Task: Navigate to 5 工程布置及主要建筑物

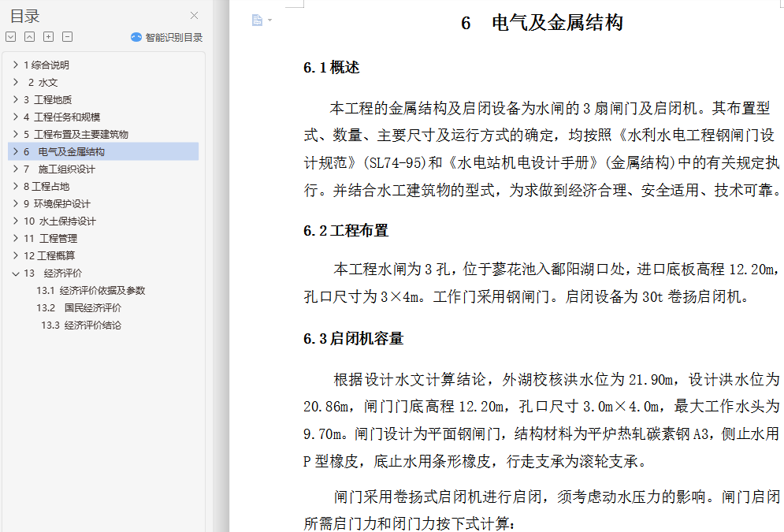Action: click(76, 135)
